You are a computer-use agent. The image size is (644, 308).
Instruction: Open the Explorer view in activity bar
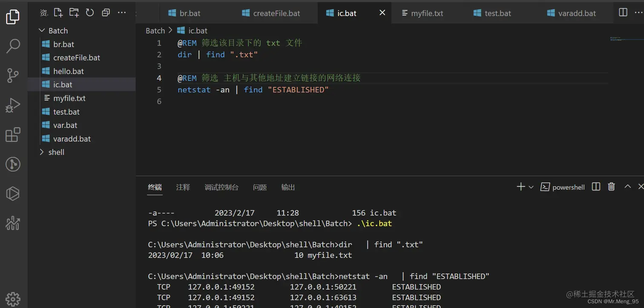click(13, 17)
